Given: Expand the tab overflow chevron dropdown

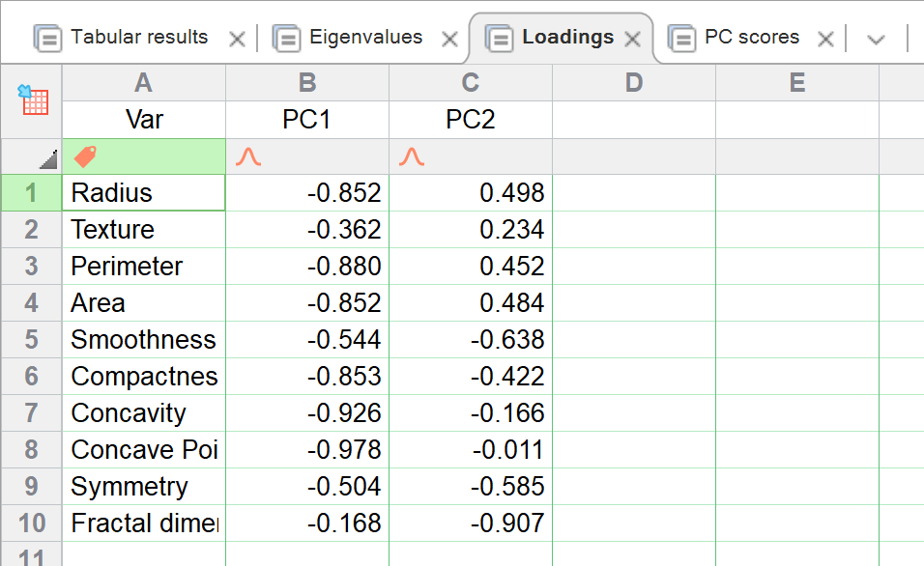Looking at the screenshot, I should click(876, 40).
